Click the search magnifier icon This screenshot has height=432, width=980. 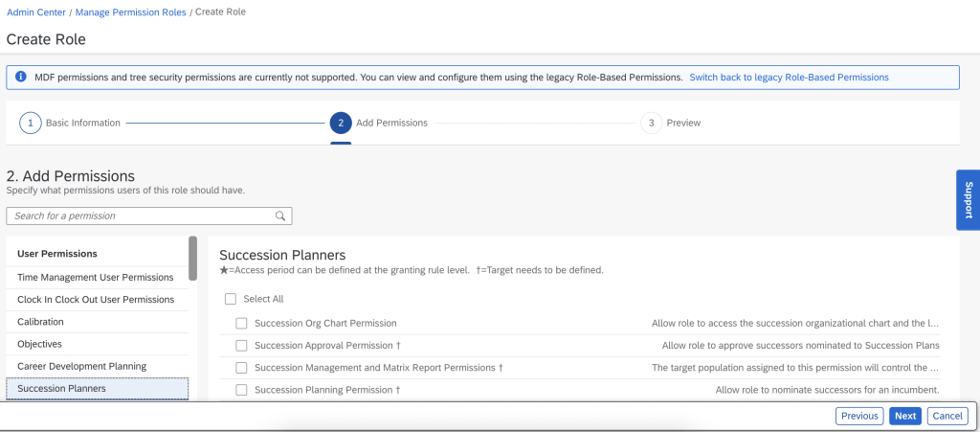click(x=280, y=216)
